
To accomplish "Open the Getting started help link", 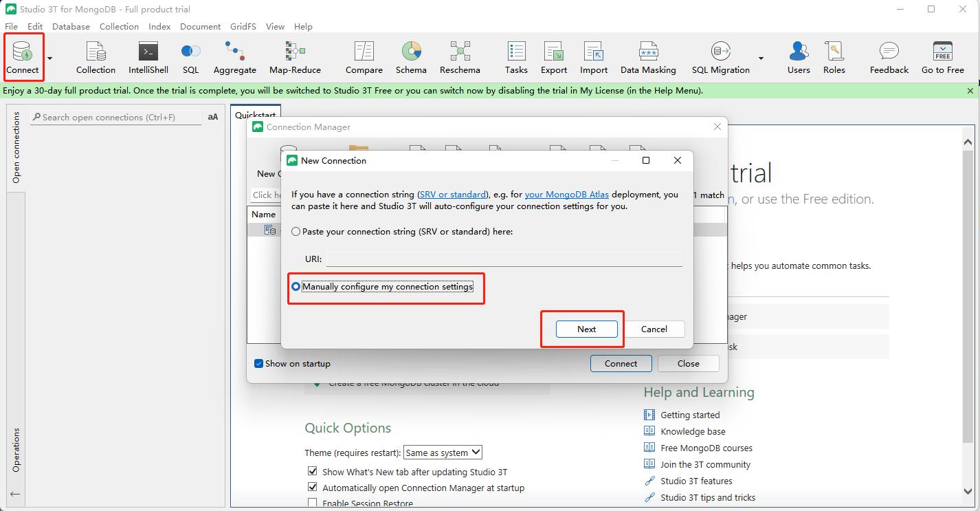I will 690,415.
